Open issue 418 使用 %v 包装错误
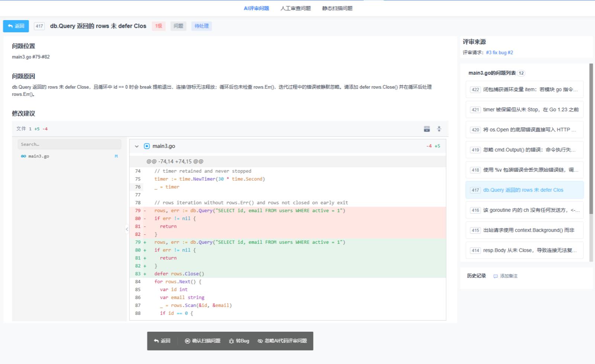Image resolution: width=595 pixels, height=364 pixels. pos(524,170)
